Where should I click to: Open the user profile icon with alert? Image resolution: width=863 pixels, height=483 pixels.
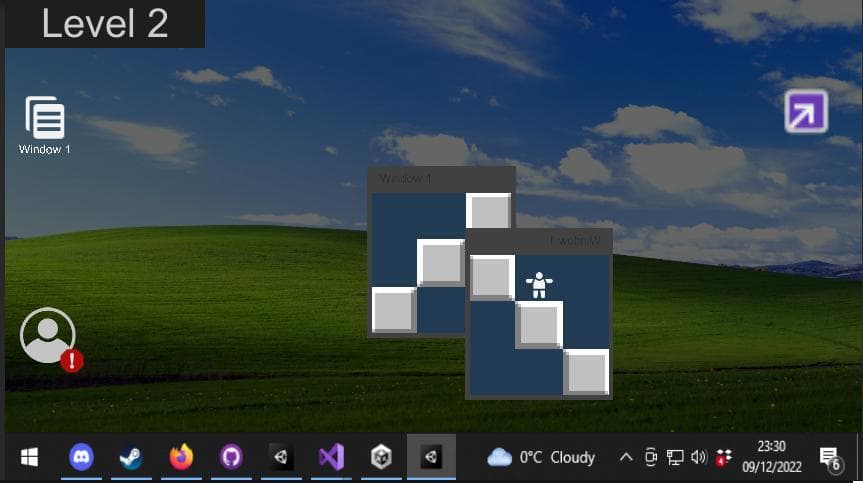[x=52, y=339]
